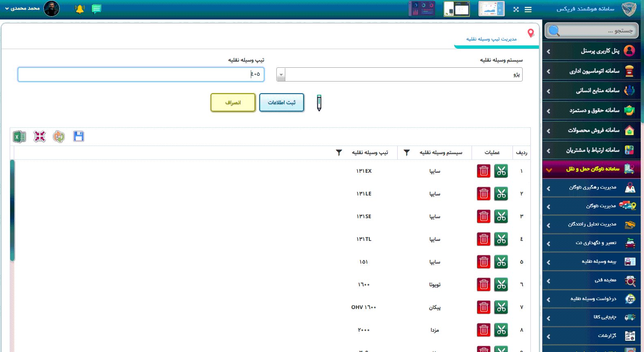Viewport: 644px width, 352px height.
Task: Edit row 6 (تویوتا 1600)
Action: [501, 285]
